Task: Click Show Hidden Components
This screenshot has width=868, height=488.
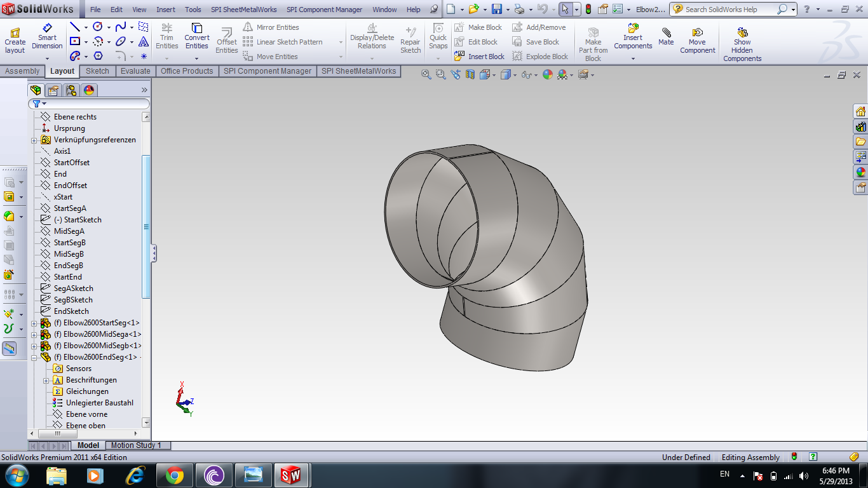Action: point(742,43)
